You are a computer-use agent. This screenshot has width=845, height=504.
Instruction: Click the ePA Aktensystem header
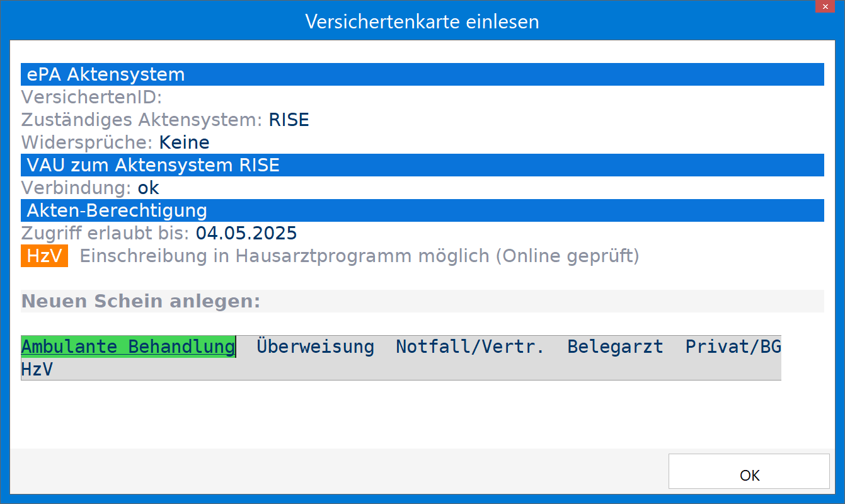pyautogui.click(x=422, y=74)
